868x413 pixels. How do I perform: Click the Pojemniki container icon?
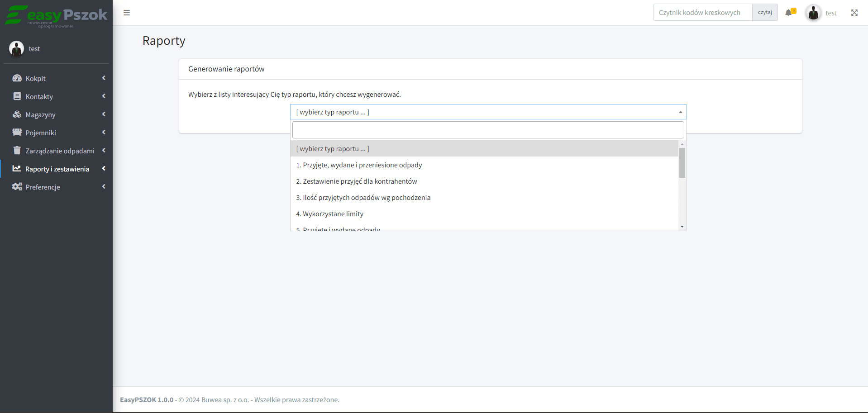pyautogui.click(x=17, y=133)
